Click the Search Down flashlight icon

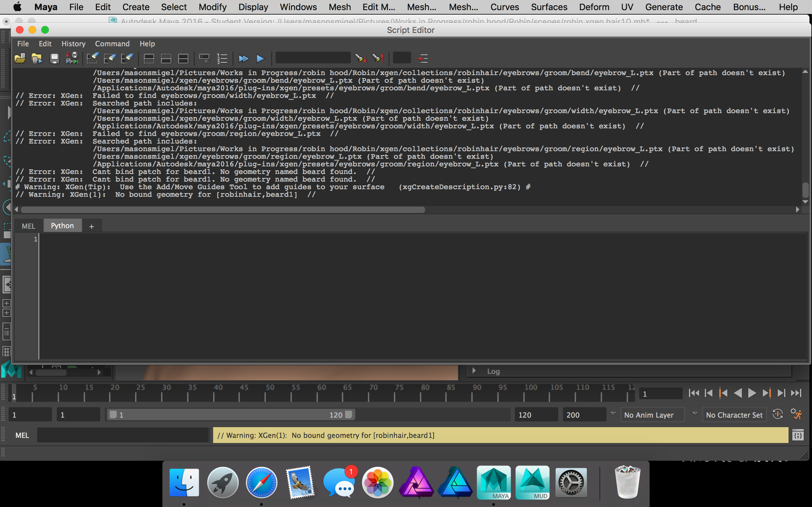[x=361, y=58]
